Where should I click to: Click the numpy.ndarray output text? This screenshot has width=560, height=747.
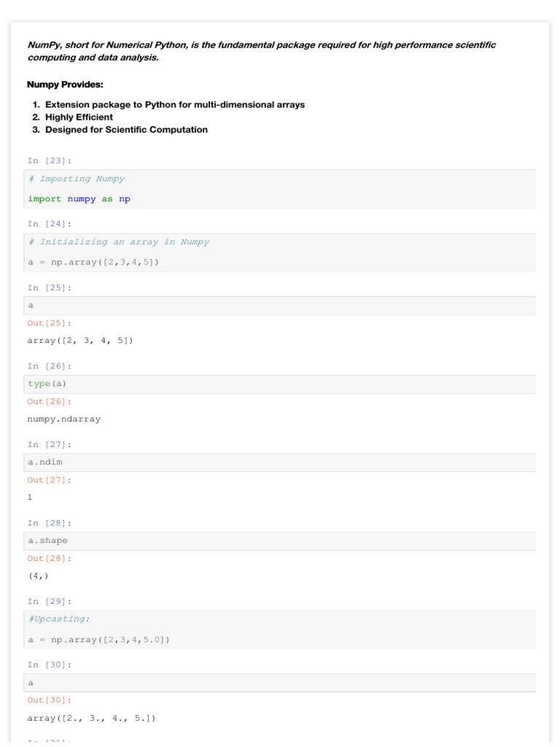(64, 419)
